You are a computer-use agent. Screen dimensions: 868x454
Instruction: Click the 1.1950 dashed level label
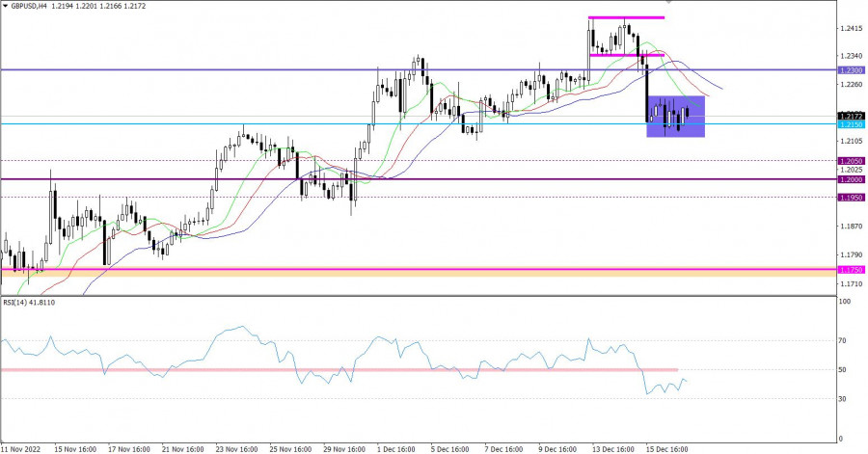pyautogui.click(x=850, y=198)
